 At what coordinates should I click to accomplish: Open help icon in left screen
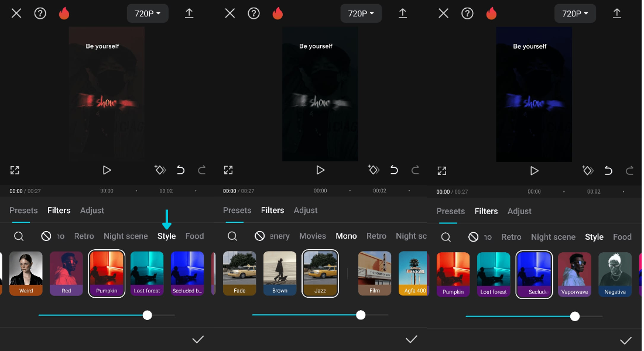coord(40,13)
